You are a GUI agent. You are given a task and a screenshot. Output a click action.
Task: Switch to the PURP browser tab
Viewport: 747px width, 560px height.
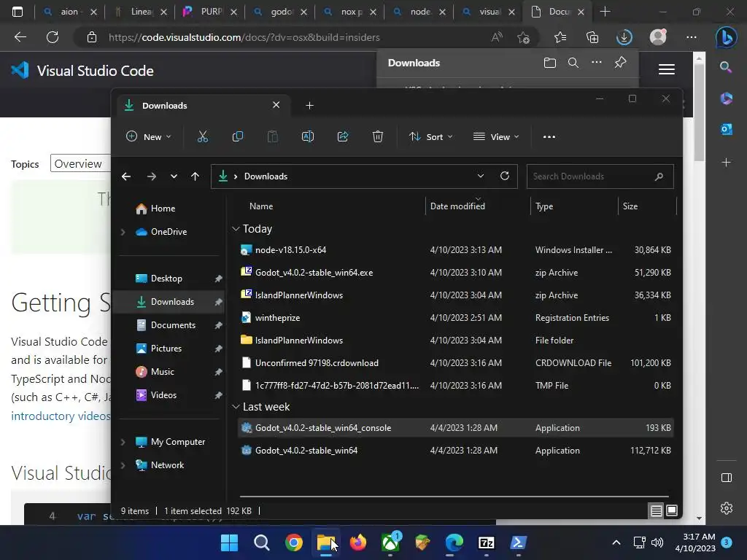211,12
